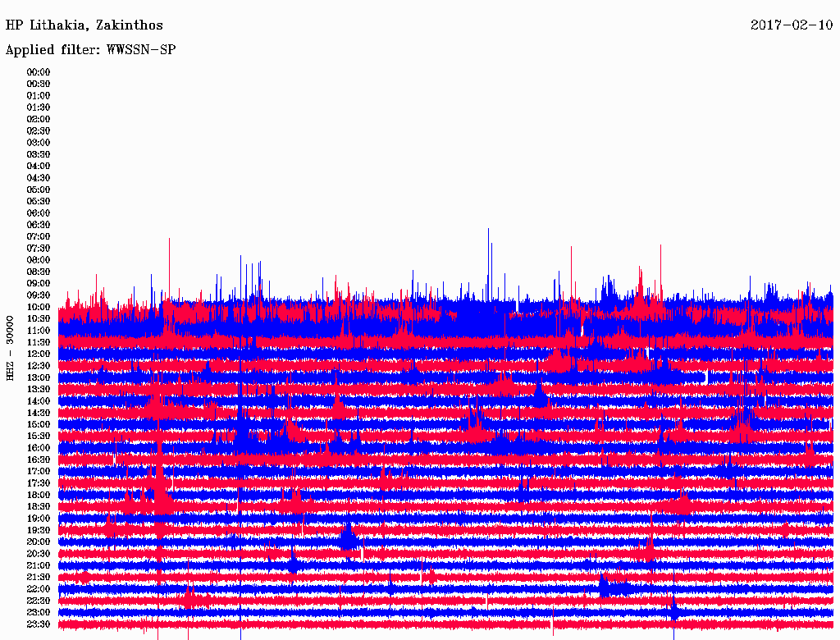Click the 16:00 time label

tap(39, 448)
